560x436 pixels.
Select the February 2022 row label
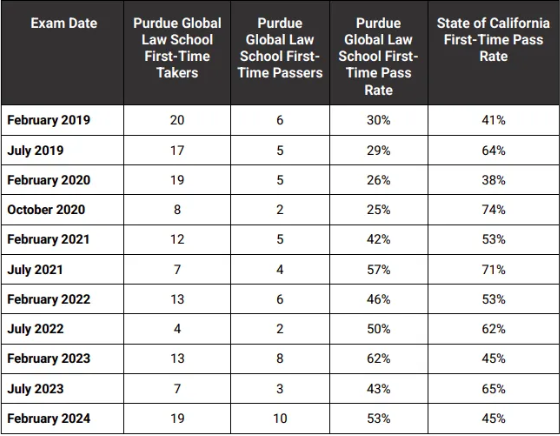click(x=49, y=299)
